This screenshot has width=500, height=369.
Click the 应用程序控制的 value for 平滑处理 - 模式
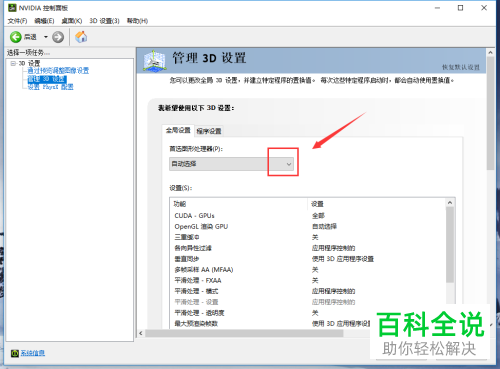[x=333, y=291]
